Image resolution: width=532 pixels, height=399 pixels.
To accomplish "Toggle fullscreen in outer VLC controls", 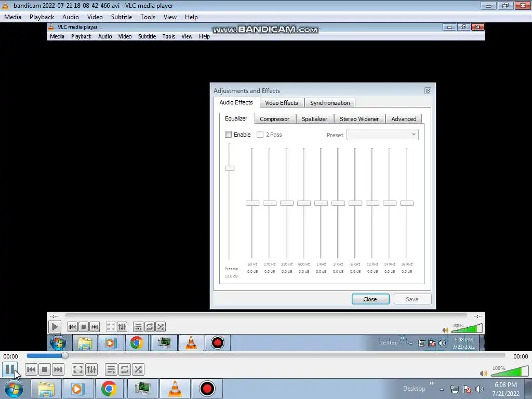I will click(78, 369).
